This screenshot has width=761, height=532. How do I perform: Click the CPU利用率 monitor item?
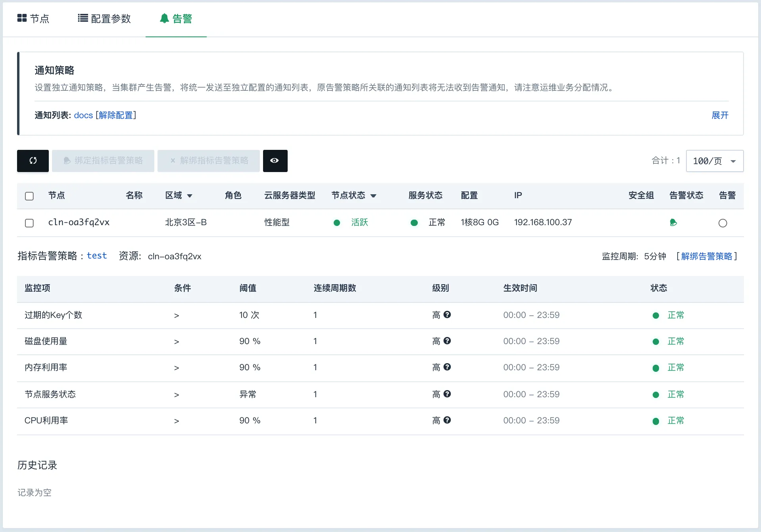click(x=46, y=421)
